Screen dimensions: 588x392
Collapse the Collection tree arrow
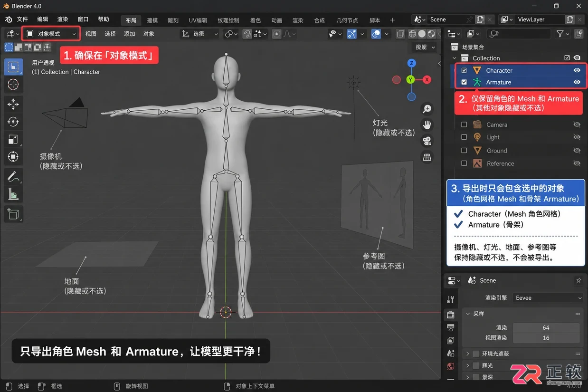[x=455, y=58]
